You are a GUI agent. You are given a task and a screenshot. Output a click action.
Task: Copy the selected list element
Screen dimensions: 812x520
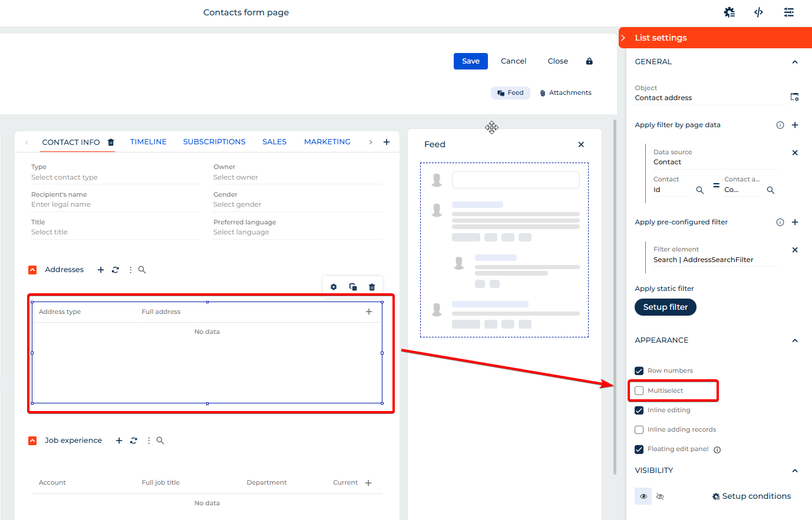[353, 287]
